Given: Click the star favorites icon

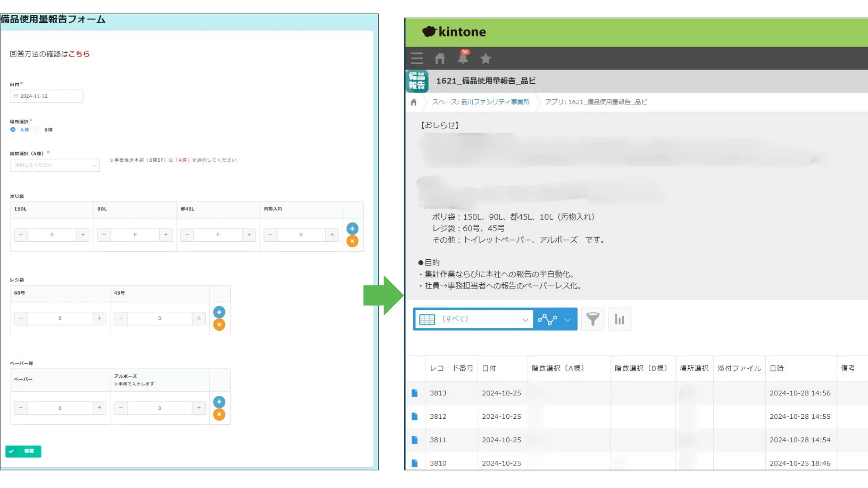Looking at the screenshot, I should (486, 58).
